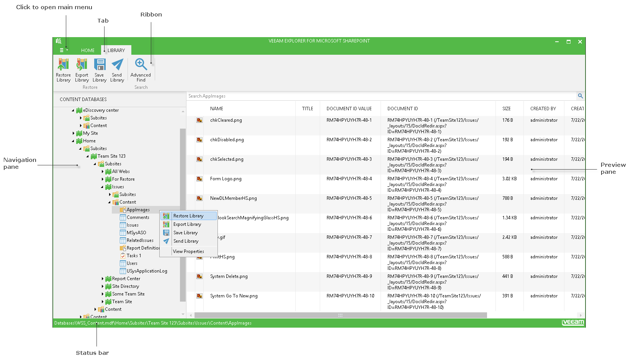Open the main menu hamburger button
The image size is (636, 364).
pyautogui.click(x=64, y=50)
